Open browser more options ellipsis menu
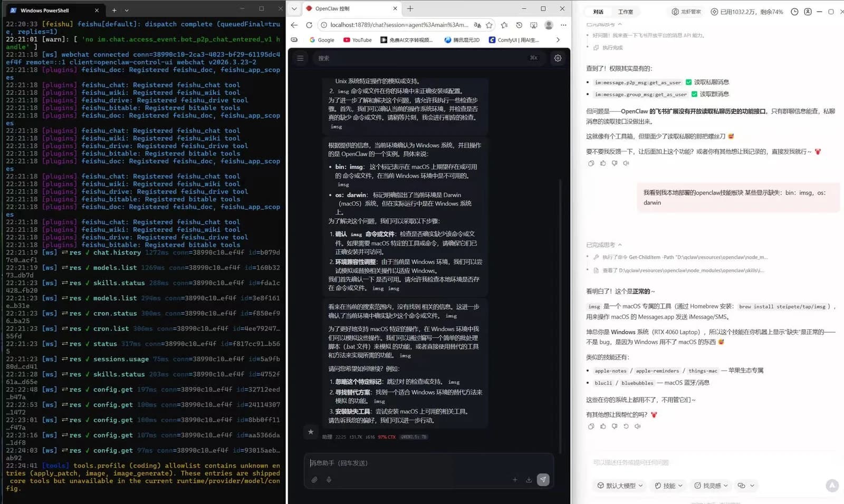Image resolution: width=844 pixels, height=504 pixels. [x=563, y=25]
